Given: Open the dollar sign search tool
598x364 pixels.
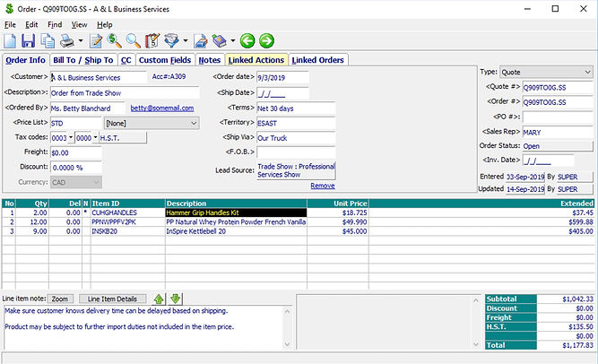Looking at the screenshot, I should [x=114, y=41].
